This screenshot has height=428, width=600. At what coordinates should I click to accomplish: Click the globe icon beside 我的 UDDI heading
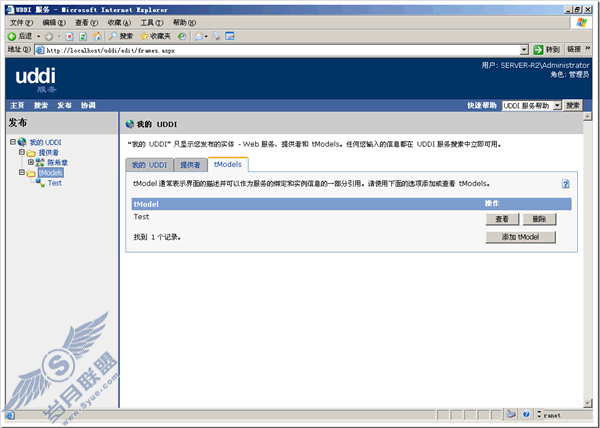point(130,124)
